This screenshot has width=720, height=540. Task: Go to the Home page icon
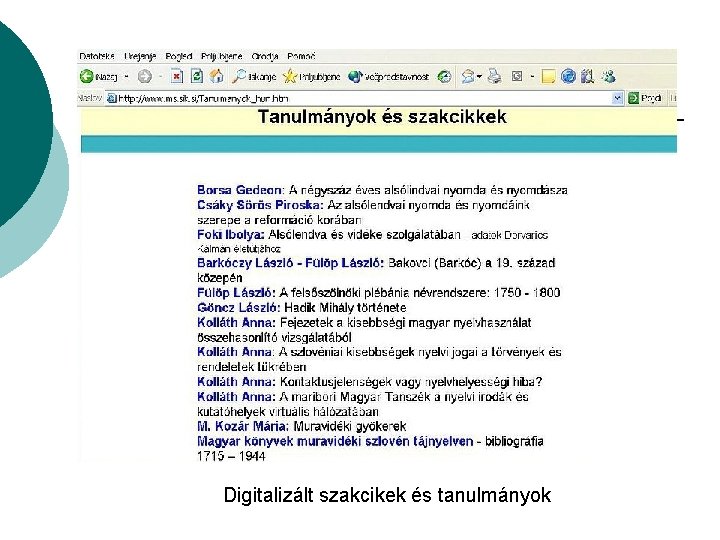pyautogui.click(x=217, y=76)
